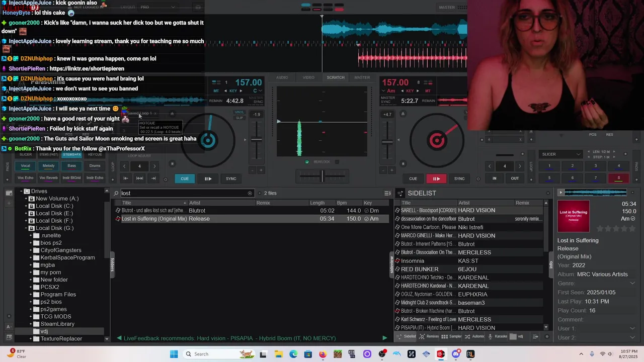Jump to loop-in with left deck arrow icon
Image resolution: width=644 pixels, height=362 pixels.
126,178
